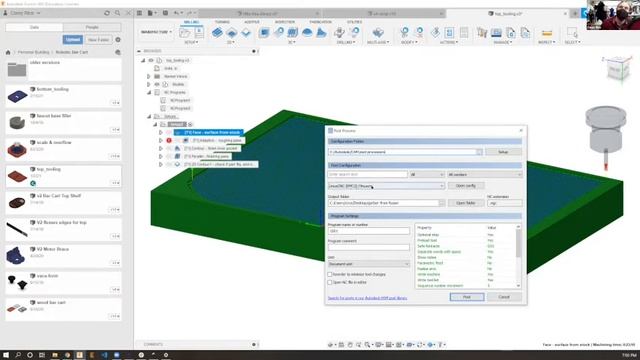
Task: Click the Multi-Axis toolpath icon
Action: [378, 33]
